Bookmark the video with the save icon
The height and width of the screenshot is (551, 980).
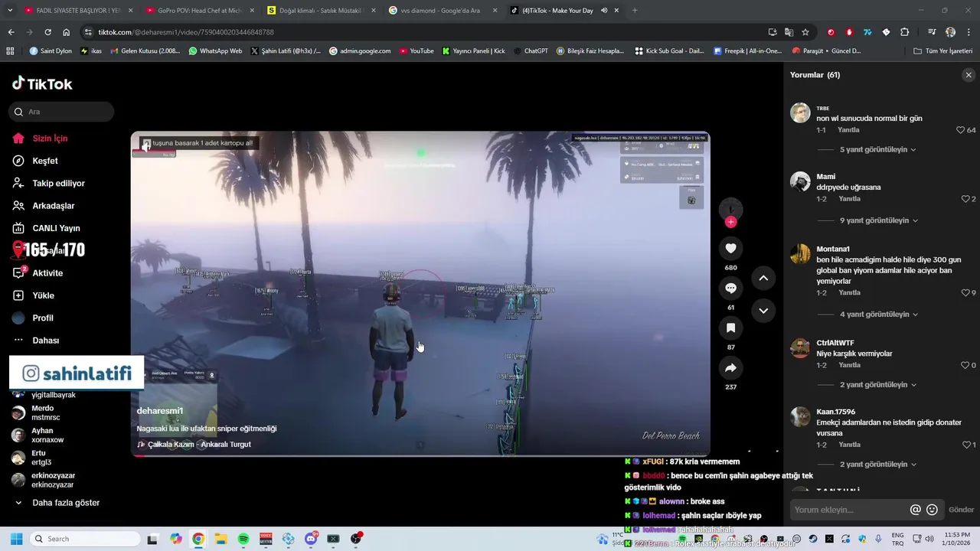(x=730, y=328)
